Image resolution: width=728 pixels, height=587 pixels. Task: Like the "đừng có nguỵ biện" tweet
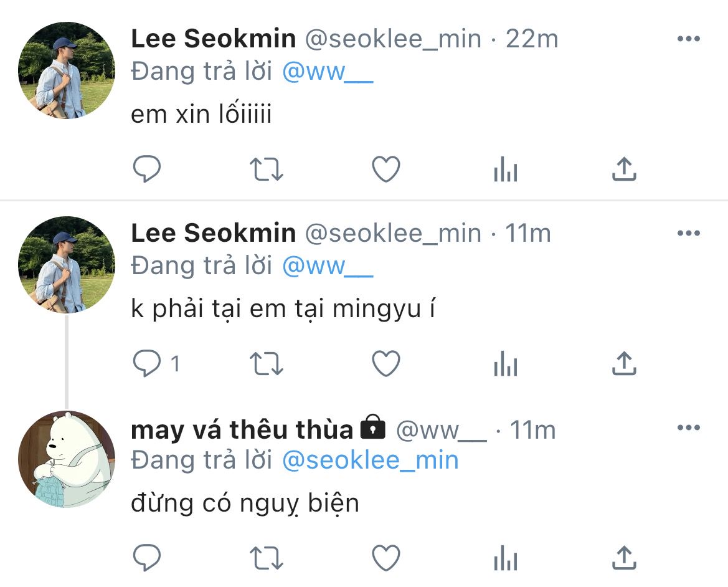point(385,558)
